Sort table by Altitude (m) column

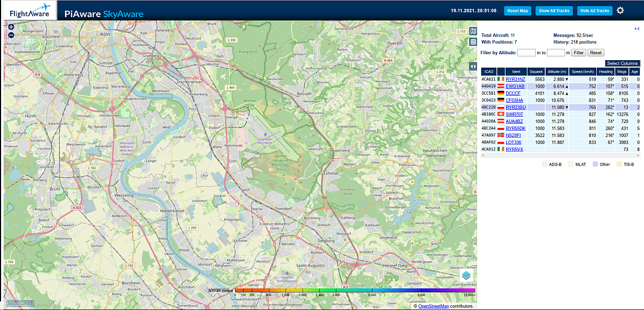tap(558, 71)
